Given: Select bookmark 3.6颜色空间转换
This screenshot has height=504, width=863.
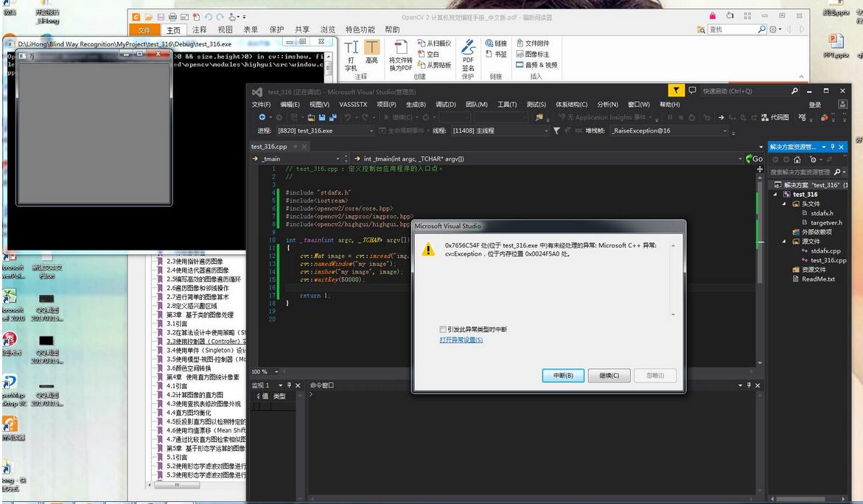Looking at the screenshot, I should point(189,368).
